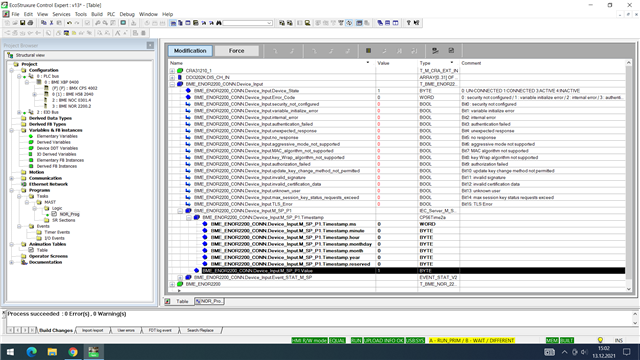Click the Type column header
This screenshot has height=360, width=640.
pyautogui.click(x=438, y=63)
